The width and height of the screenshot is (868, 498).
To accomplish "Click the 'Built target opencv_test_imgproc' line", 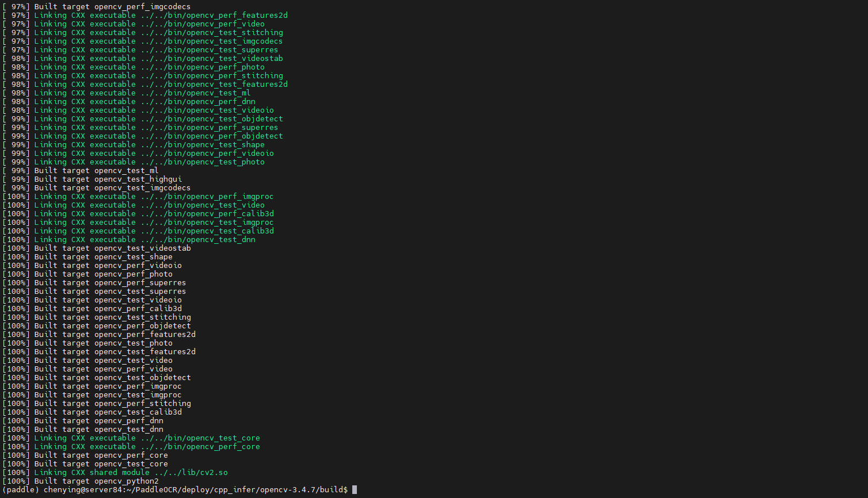I will [92, 395].
